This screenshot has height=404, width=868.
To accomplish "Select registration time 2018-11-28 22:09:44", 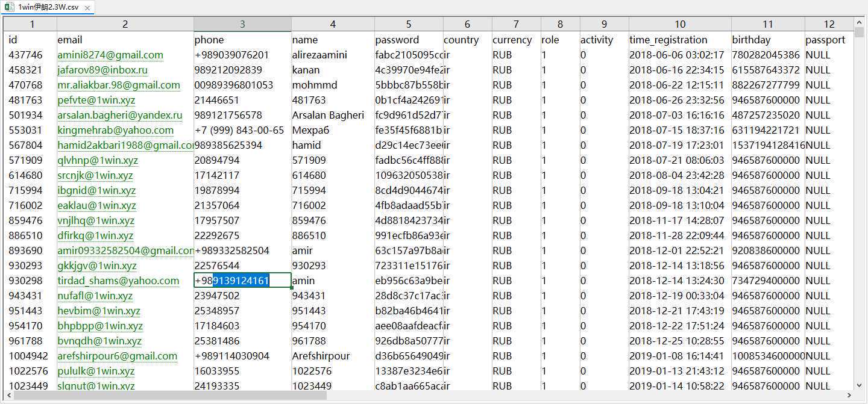I will coord(680,235).
